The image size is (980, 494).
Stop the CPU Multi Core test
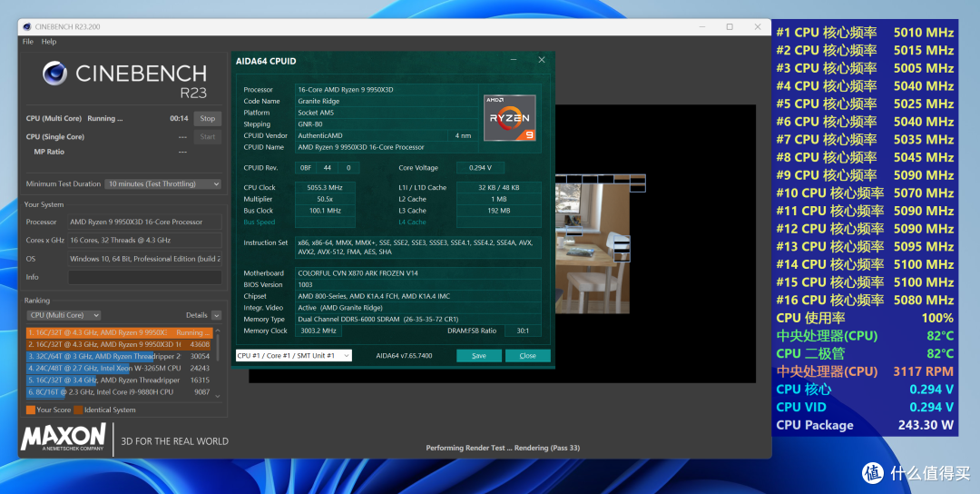(208, 118)
